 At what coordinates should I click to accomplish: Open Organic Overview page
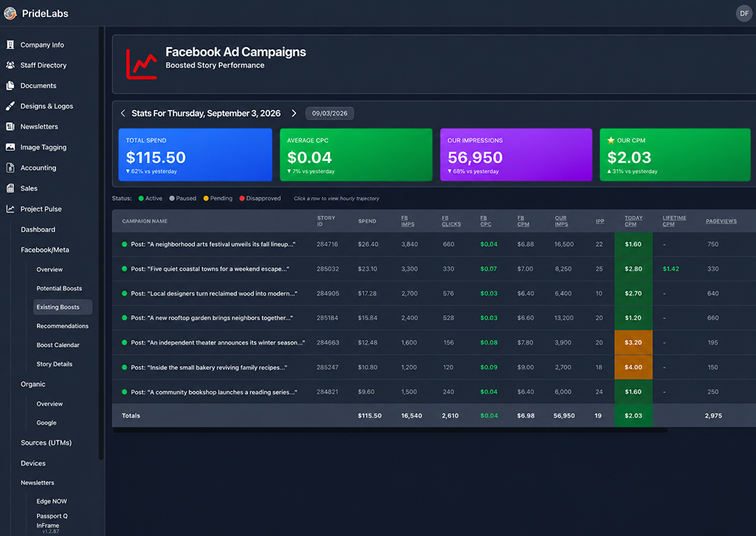(49, 404)
